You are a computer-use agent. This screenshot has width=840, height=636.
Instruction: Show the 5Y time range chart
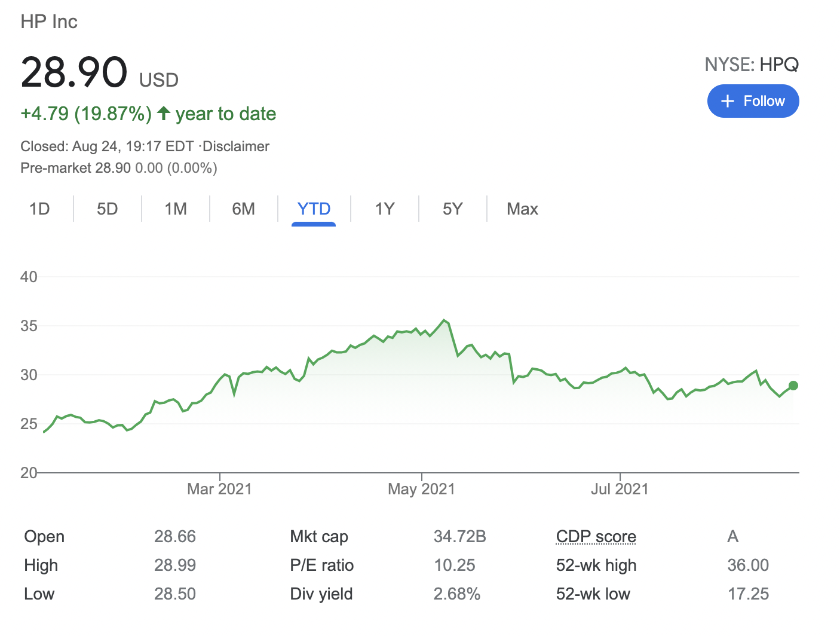[x=453, y=209]
